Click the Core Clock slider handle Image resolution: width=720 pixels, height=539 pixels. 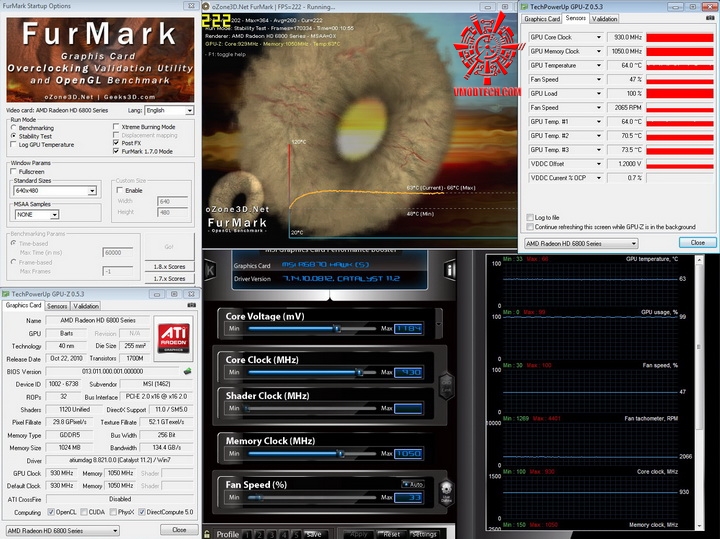click(360, 372)
